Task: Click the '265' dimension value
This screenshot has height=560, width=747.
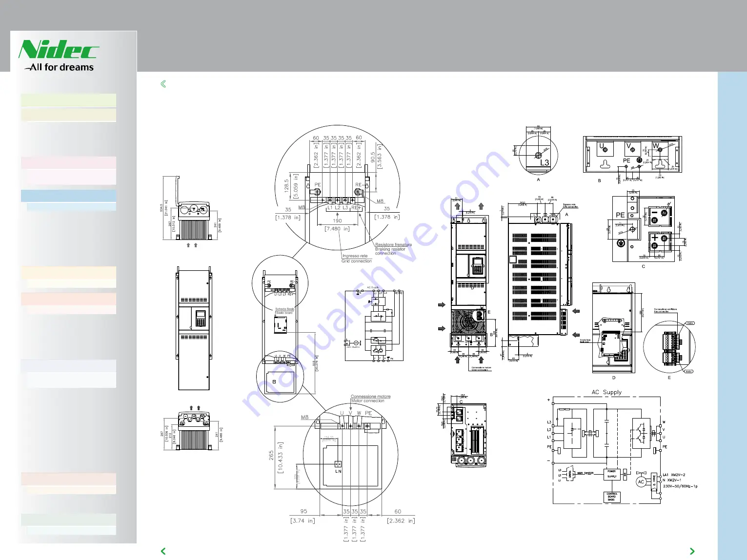Action: (x=271, y=455)
